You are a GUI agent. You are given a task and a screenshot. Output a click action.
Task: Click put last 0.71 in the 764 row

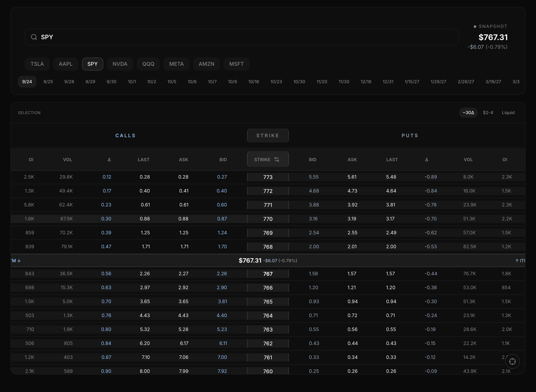tap(390, 315)
